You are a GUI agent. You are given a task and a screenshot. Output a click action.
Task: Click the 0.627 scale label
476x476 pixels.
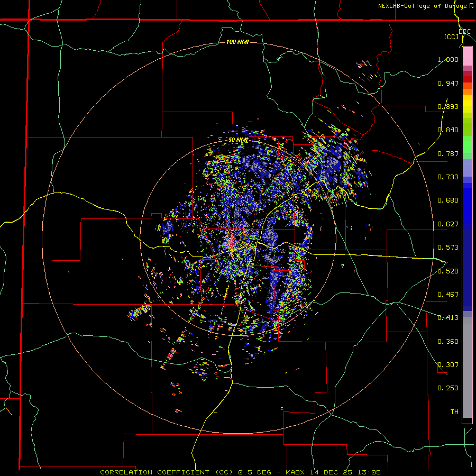pyautogui.click(x=448, y=224)
